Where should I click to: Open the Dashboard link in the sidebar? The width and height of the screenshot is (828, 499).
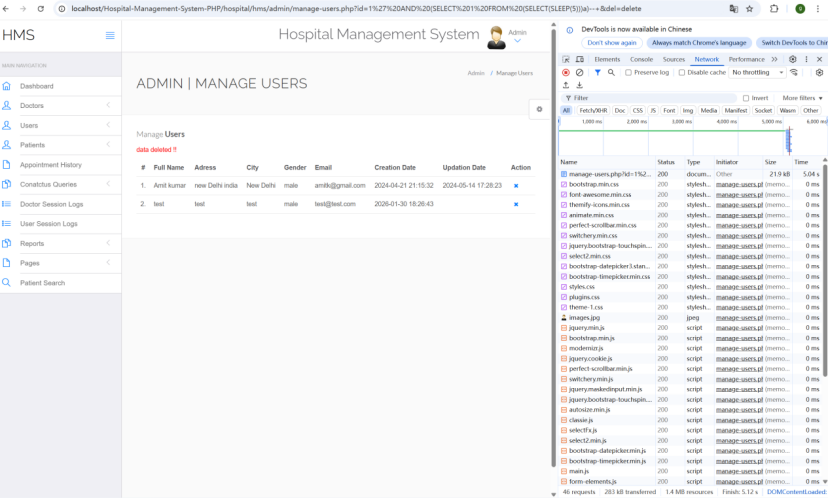(37, 86)
